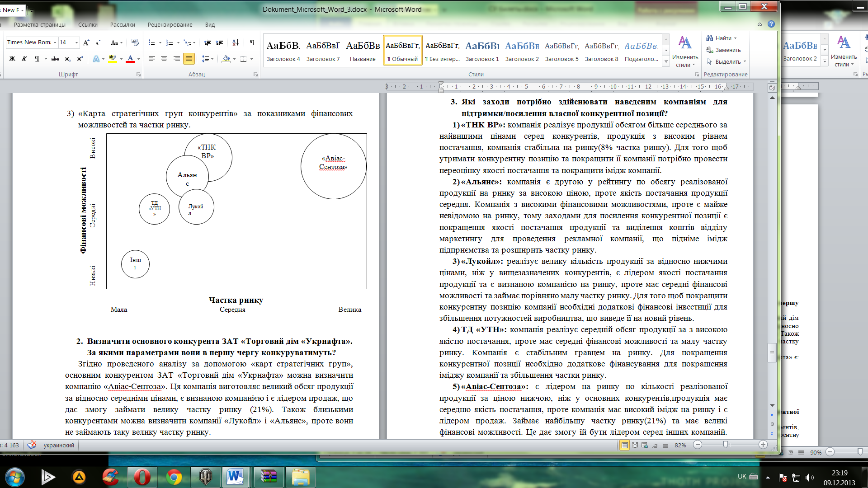Apply numbered list formatting
This screenshot has height=488, width=868.
tap(170, 42)
